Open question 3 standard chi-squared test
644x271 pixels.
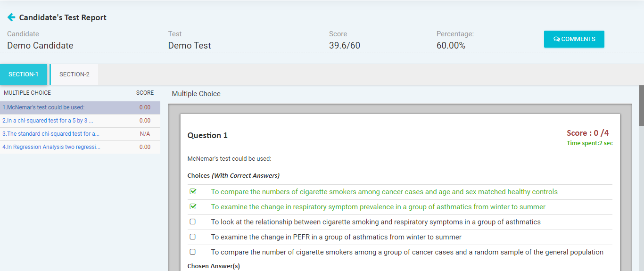tap(80, 134)
